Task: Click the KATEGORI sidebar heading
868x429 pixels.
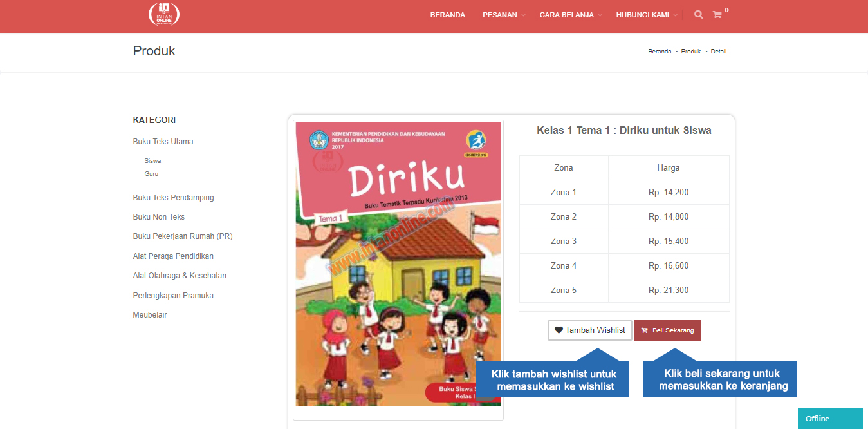Action: tap(154, 120)
